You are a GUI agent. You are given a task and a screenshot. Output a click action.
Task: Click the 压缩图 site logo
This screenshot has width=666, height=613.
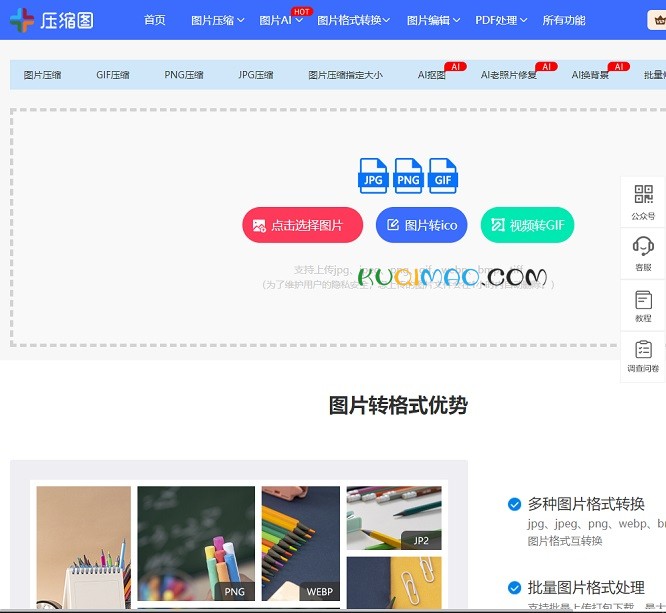tap(51, 20)
